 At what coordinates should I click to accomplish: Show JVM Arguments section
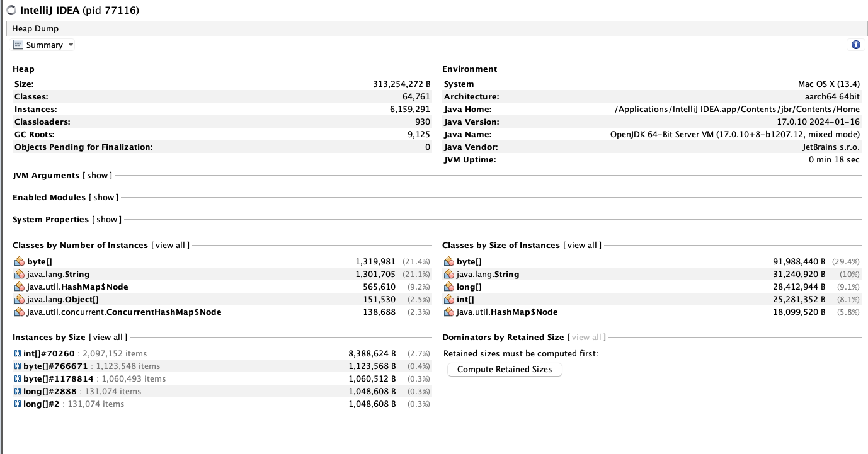tap(97, 176)
